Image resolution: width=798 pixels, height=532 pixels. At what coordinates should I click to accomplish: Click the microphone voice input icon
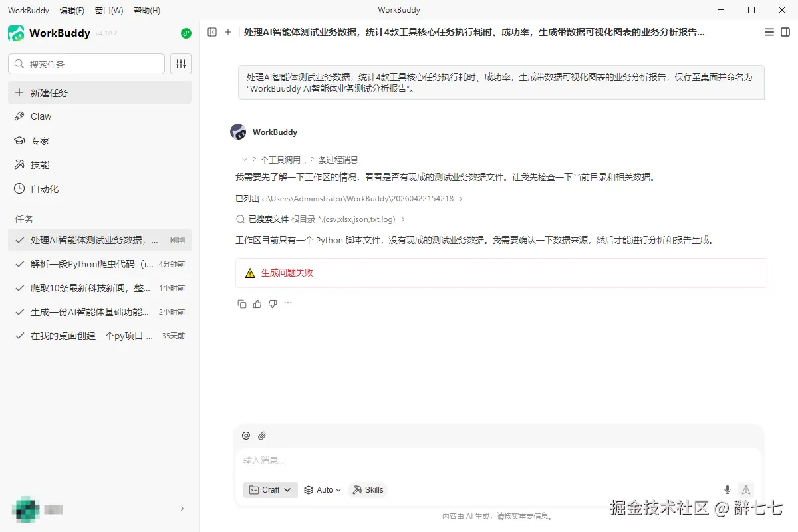pyautogui.click(x=728, y=490)
